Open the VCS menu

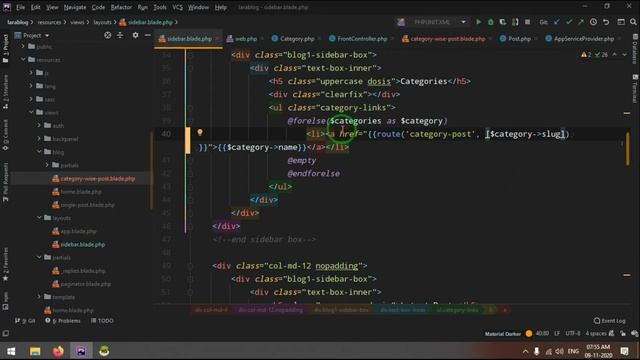[177, 7]
